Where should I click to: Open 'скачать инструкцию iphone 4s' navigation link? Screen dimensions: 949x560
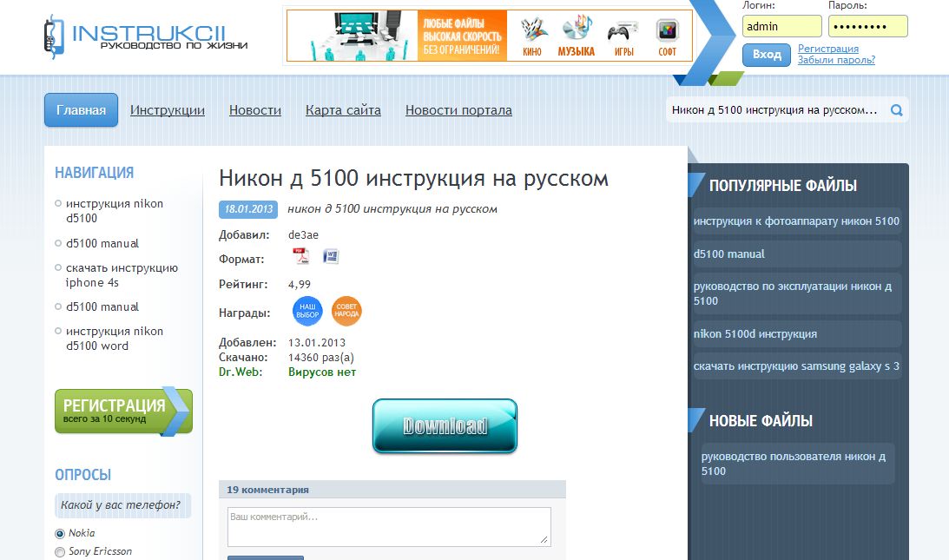click(122, 275)
